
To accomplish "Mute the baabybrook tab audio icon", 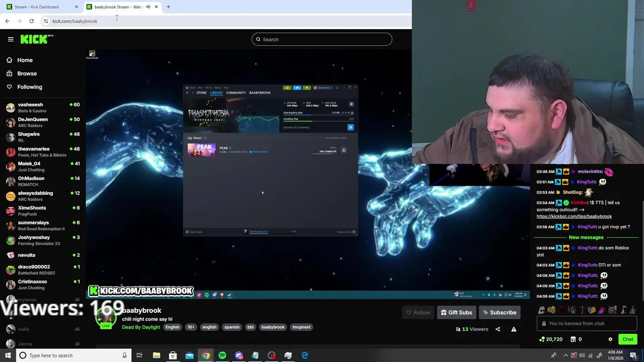I will 148,7.
